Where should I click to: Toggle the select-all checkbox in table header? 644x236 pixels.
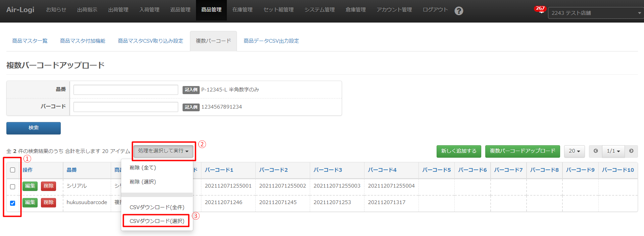point(13,170)
